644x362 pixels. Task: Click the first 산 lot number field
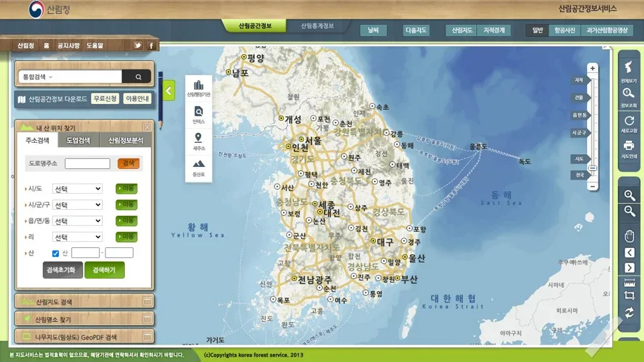point(85,253)
